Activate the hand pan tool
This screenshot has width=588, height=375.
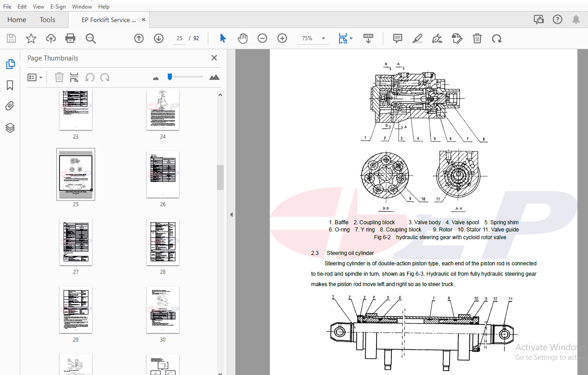pyautogui.click(x=243, y=38)
